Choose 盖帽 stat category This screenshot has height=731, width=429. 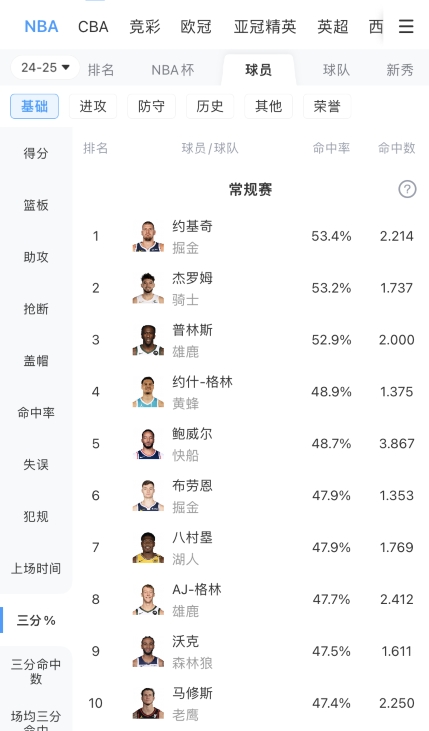click(x=36, y=360)
